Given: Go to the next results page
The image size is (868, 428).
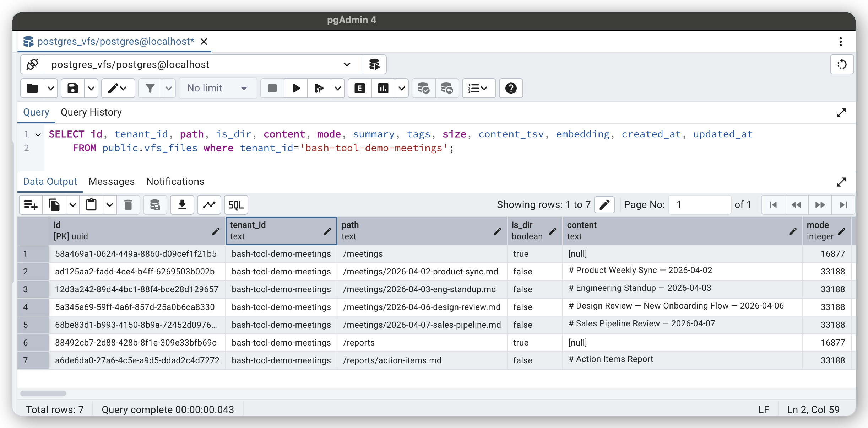Looking at the screenshot, I should tap(820, 205).
